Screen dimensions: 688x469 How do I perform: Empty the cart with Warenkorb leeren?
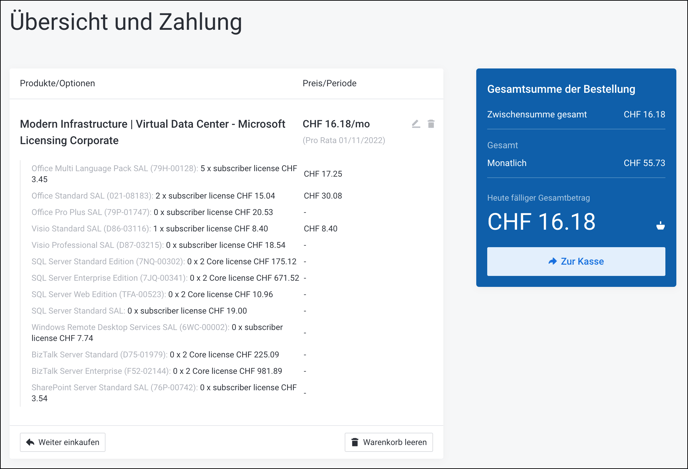pyautogui.click(x=388, y=442)
